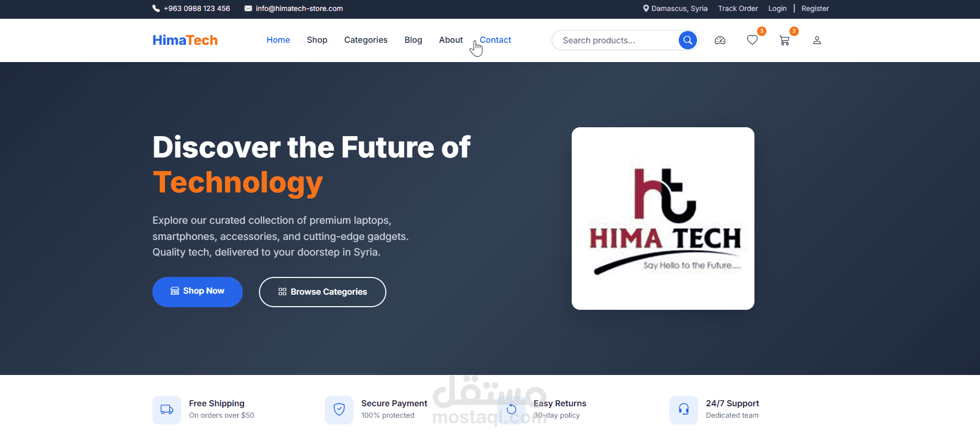The width and height of the screenshot is (980, 436).
Task: Click the Secure Payment shield icon
Action: (x=339, y=410)
